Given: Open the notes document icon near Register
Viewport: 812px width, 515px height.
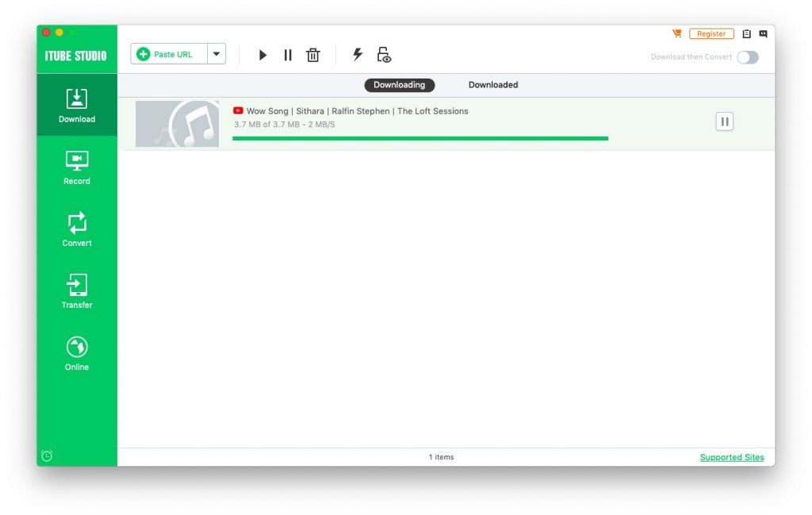Looking at the screenshot, I should click(746, 33).
